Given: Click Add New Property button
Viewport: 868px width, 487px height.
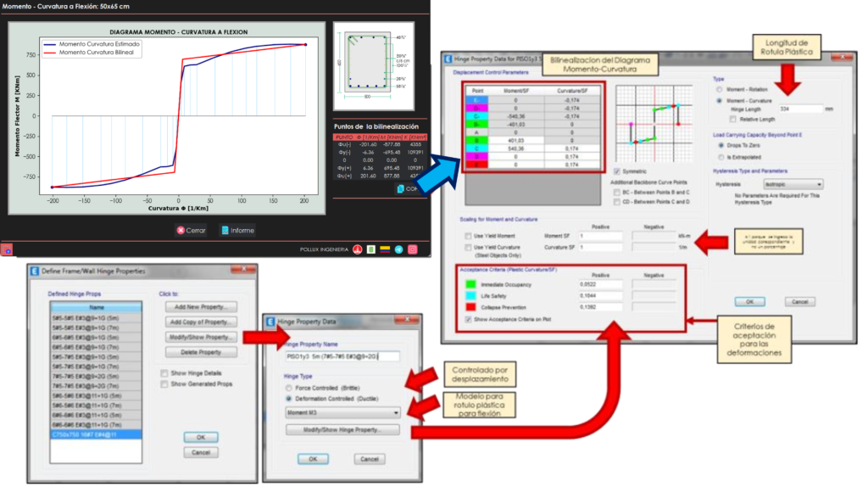Looking at the screenshot, I should click(201, 306).
